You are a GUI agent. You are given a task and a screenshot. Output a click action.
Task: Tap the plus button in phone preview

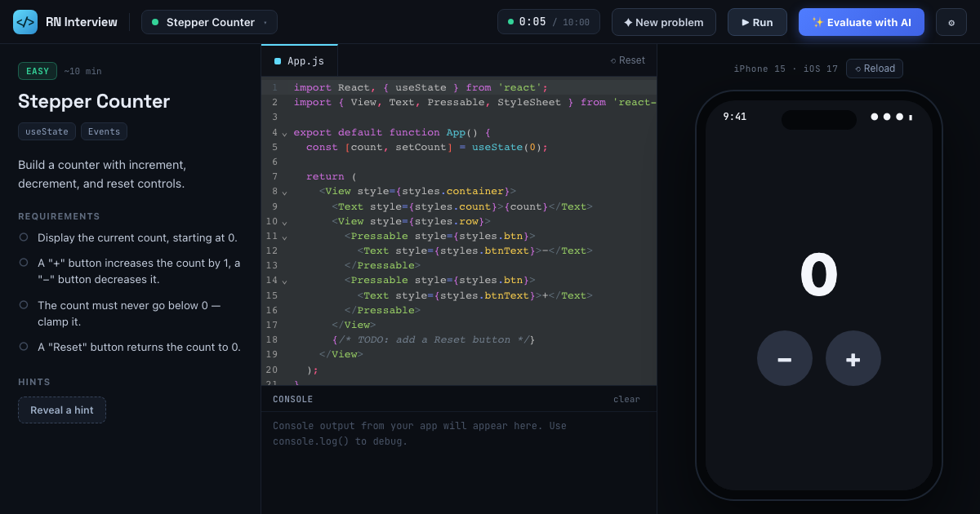click(853, 358)
